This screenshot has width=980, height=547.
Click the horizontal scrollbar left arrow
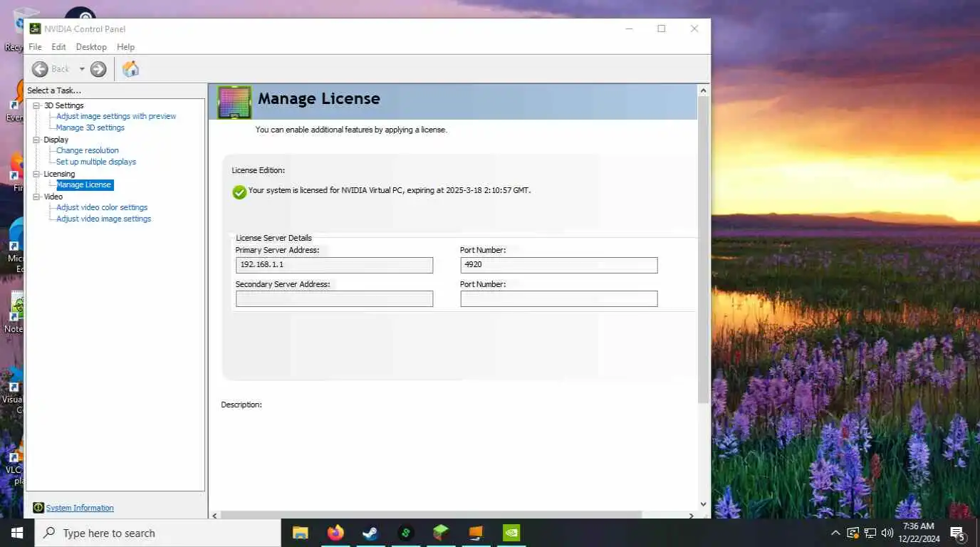pos(214,515)
